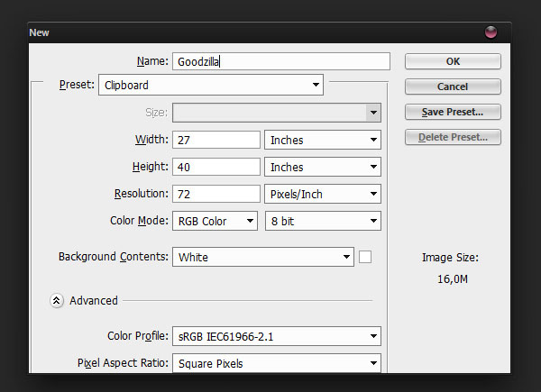The height and width of the screenshot is (392, 541).
Task: Click the background color swatch box
Action: (x=365, y=257)
